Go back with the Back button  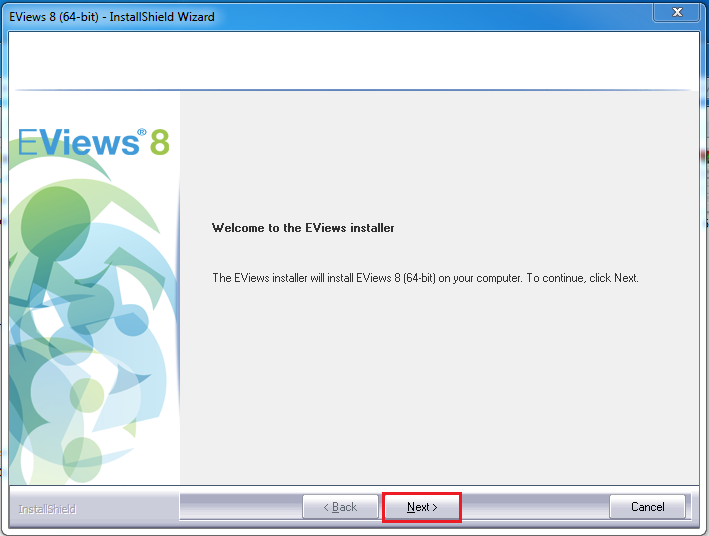tap(340, 507)
